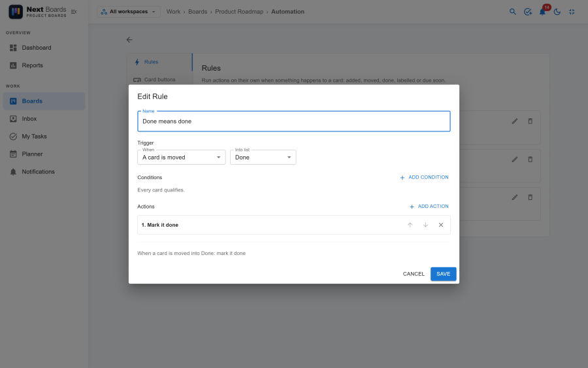
Task: Open notifications bell with 14 badge
Action: pyautogui.click(x=543, y=12)
